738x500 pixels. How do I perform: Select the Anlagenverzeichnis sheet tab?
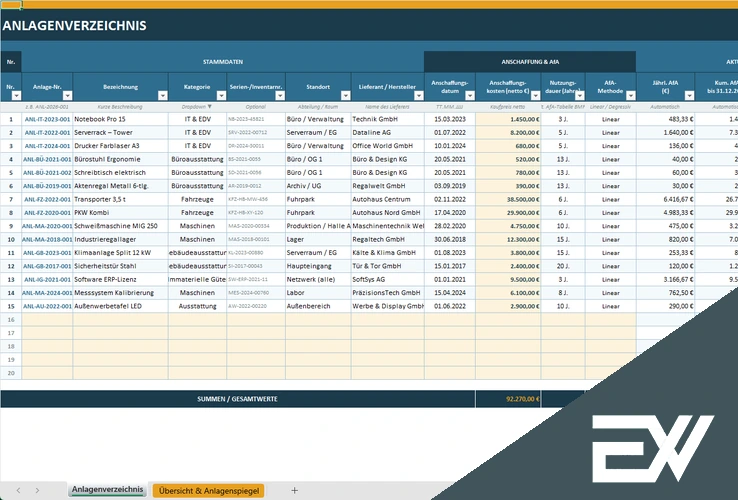pos(107,490)
